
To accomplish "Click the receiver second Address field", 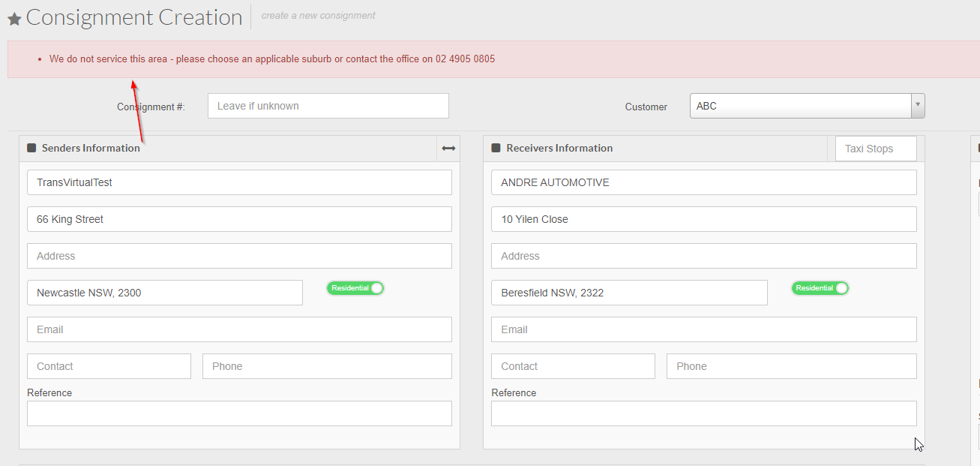I will 704,256.
